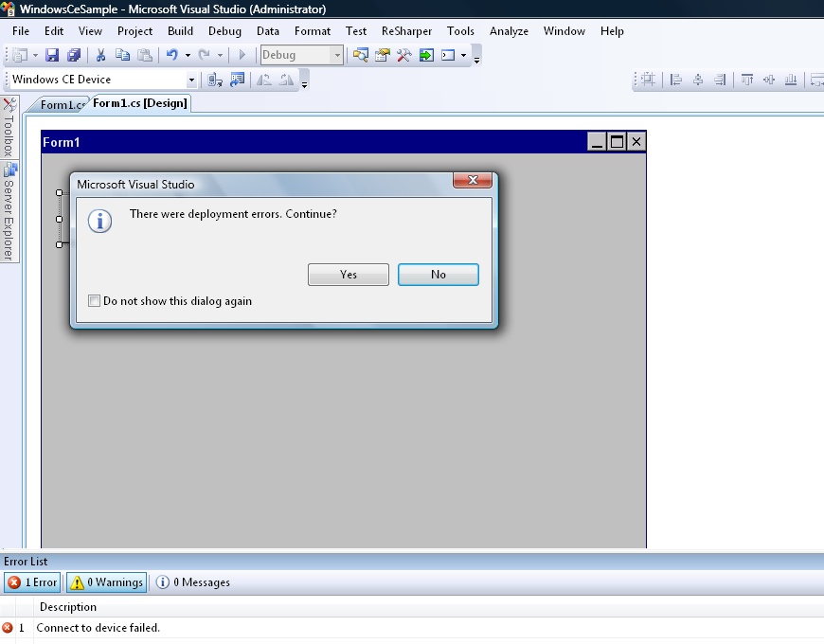Click the Device Options icon
This screenshot has width=824, height=644.
click(238, 80)
